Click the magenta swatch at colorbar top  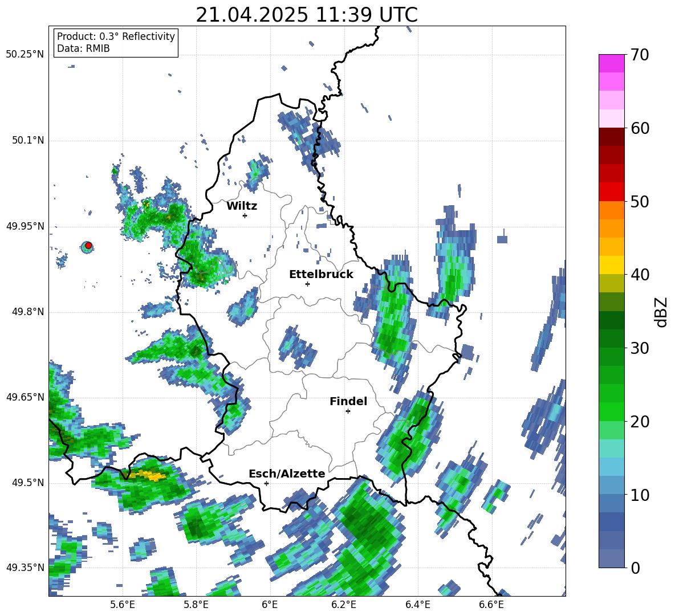point(611,63)
